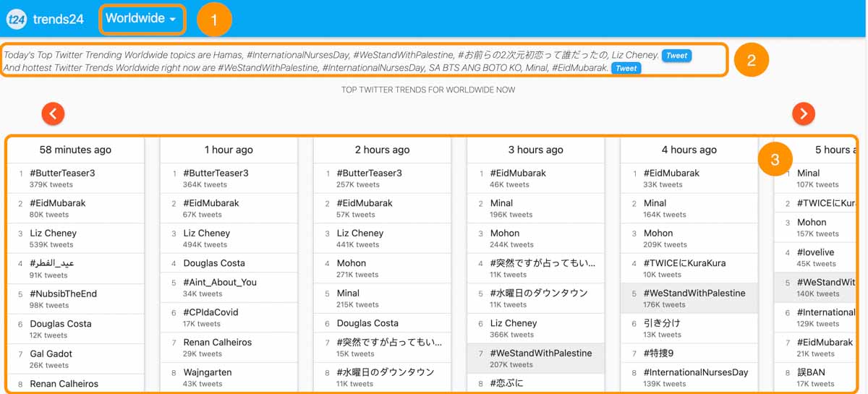This screenshot has height=394, width=868.
Task: Click the '58 minutes ago' column header
Action: click(x=75, y=150)
